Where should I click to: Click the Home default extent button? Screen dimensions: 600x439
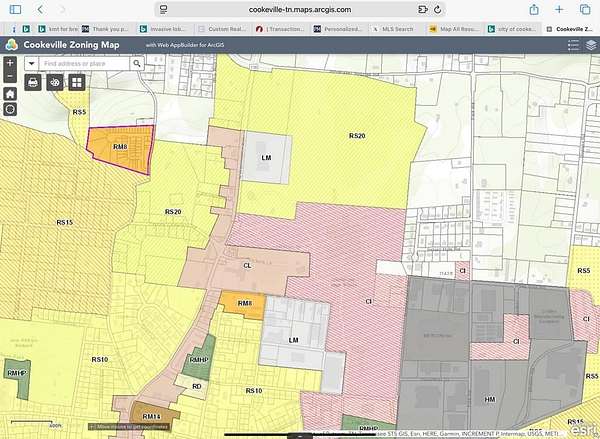(9, 93)
